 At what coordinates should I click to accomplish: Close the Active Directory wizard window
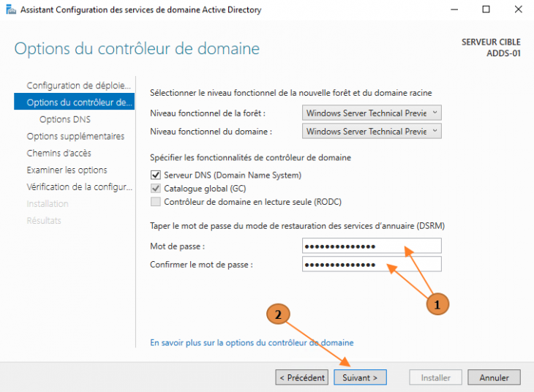[518, 10]
